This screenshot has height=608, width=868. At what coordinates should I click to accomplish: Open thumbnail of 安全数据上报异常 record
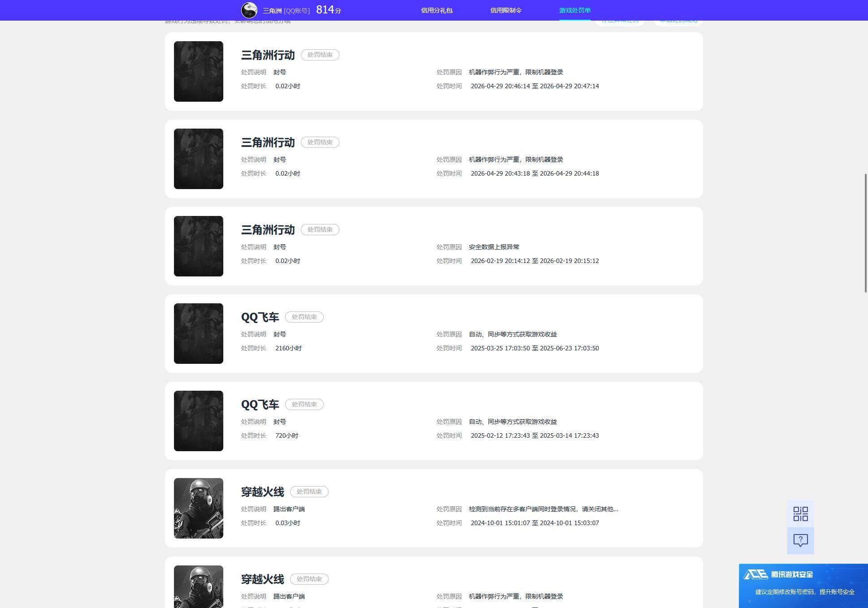199,246
